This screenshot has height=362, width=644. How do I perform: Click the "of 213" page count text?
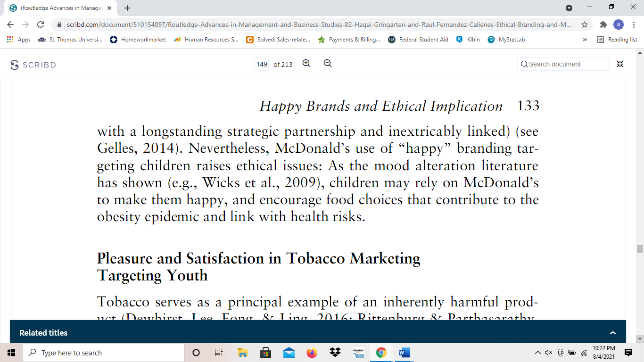click(283, 65)
